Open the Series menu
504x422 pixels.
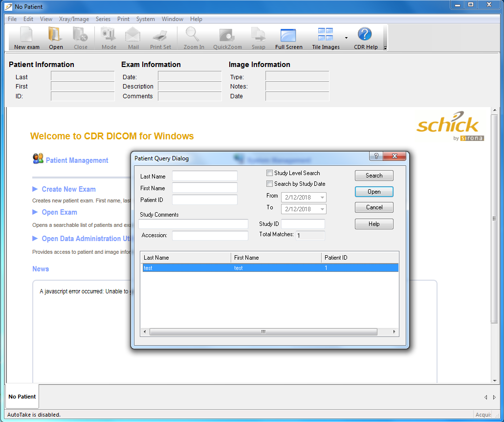tap(103, 19)
